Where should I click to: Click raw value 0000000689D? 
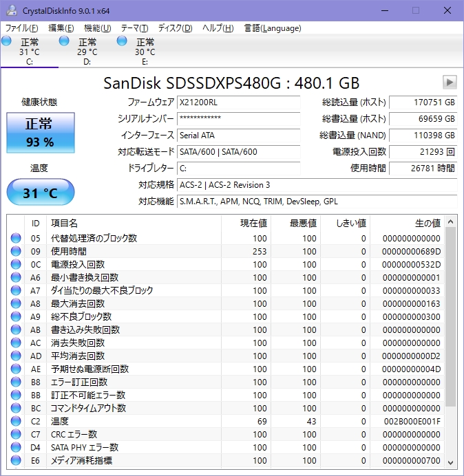(x=412, y=251)
